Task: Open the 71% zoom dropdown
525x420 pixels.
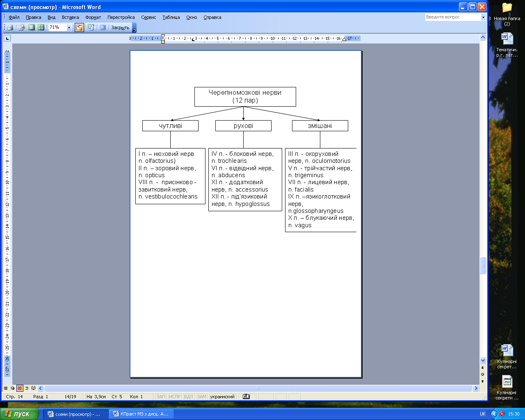Action: coord(69,27)
